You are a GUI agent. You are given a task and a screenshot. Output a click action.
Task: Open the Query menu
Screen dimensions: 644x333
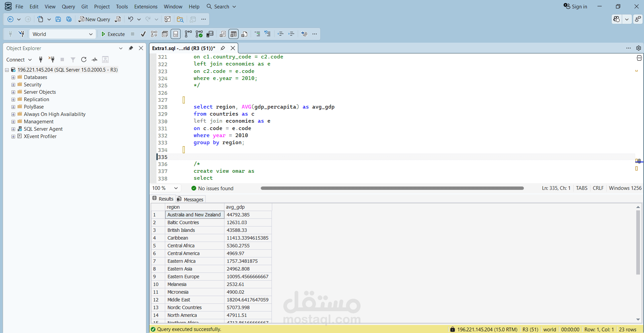click(x=68, y=6)
